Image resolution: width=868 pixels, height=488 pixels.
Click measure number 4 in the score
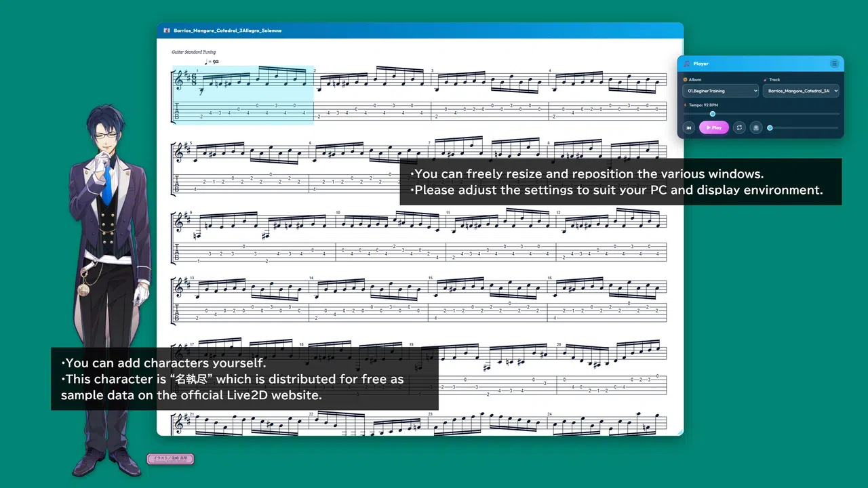click(x=550, y=70)
